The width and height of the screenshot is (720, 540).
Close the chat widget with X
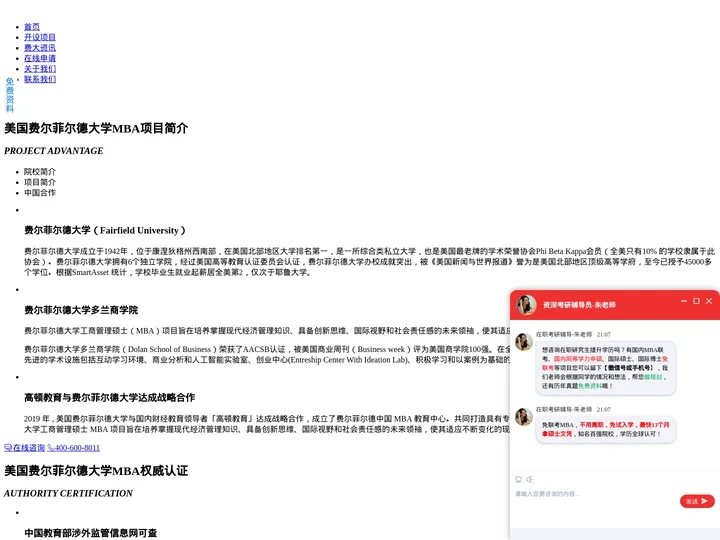(x=709, y=301)
